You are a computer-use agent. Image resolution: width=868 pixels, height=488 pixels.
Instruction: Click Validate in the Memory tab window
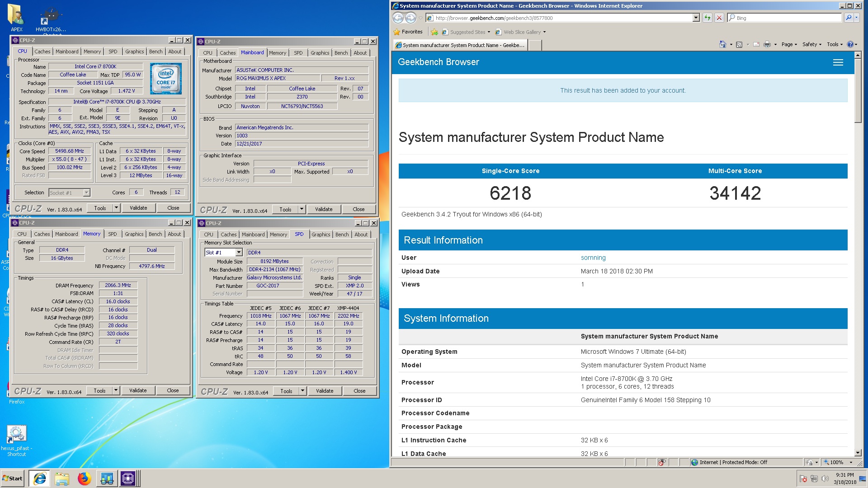tap(138, 390)
